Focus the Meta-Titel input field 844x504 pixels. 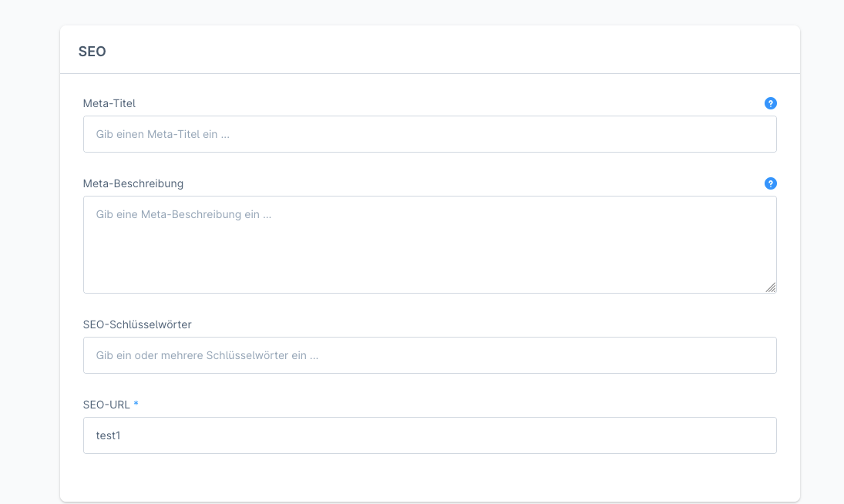pyautogui.click(x=429, y=133)
